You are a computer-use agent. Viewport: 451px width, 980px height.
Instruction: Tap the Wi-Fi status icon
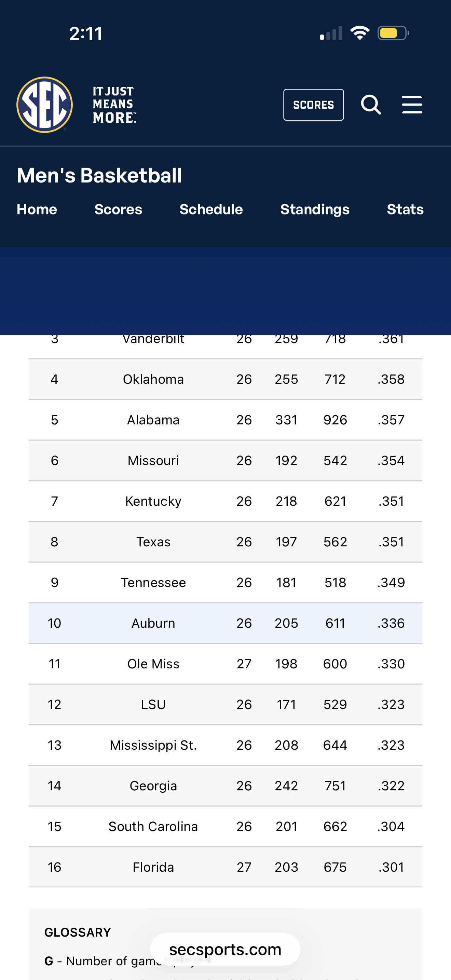[x=360, y=33]
